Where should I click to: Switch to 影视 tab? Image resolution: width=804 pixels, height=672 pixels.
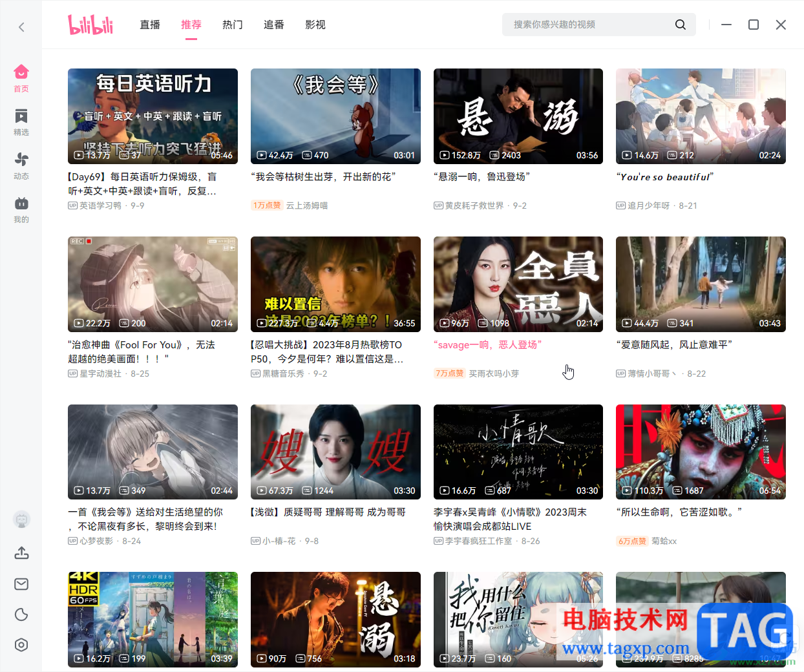(x=315, y=25)
